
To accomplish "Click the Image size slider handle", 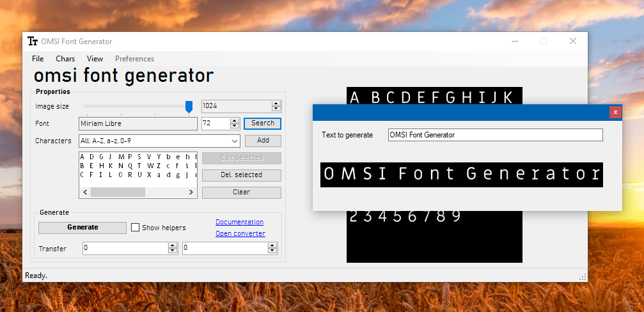I will pos(189,106).
